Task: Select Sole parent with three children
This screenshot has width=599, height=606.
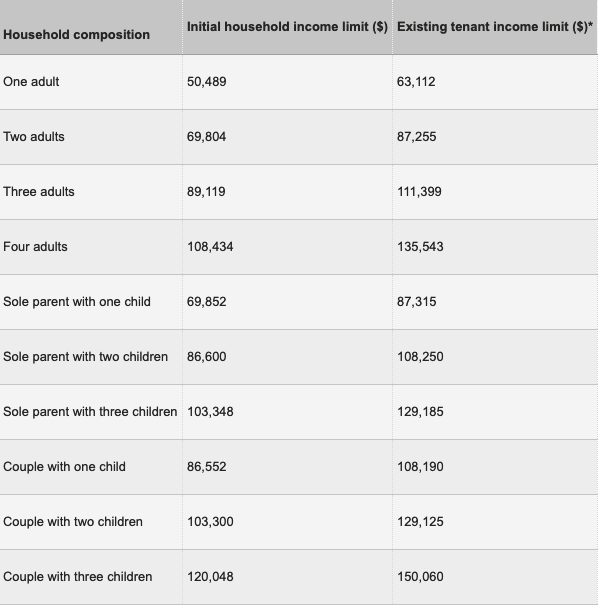Action: tap(90, 412)
